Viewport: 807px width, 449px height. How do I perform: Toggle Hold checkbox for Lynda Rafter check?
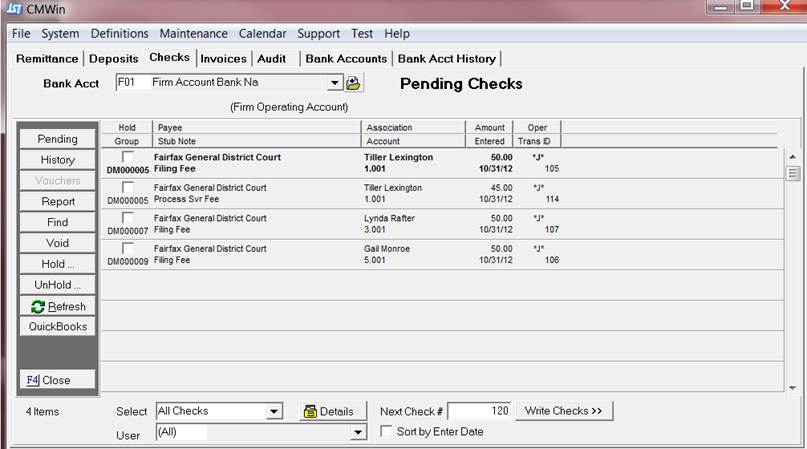[127, 218]
